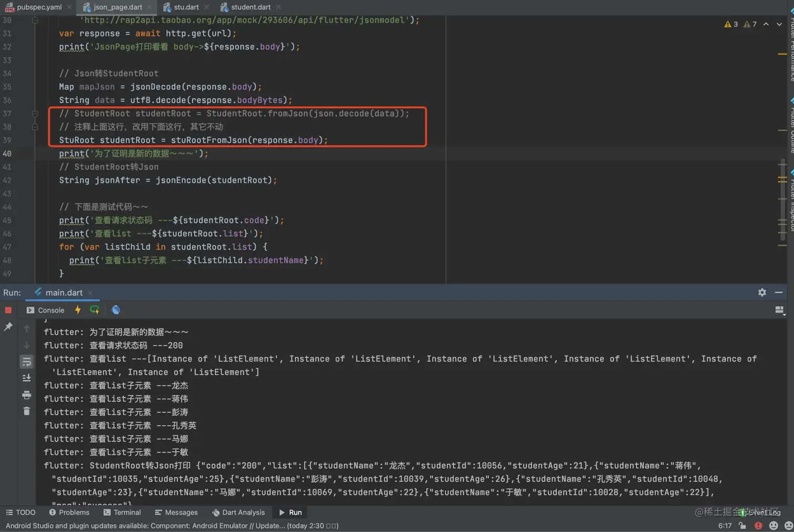Go to next highlighted error arrow
This screenshot has height=532, width=794.
click(779, 24)
